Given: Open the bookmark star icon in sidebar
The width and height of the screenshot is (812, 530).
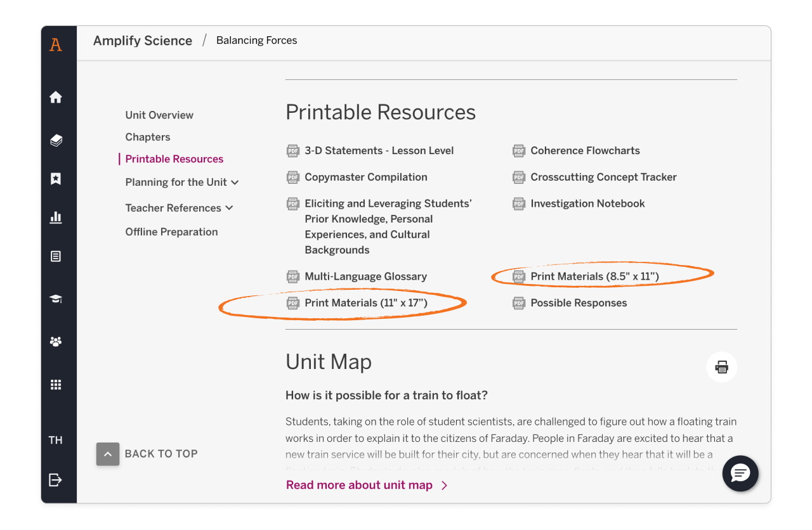Looking at the screenshot, I should tap(56, 179).
